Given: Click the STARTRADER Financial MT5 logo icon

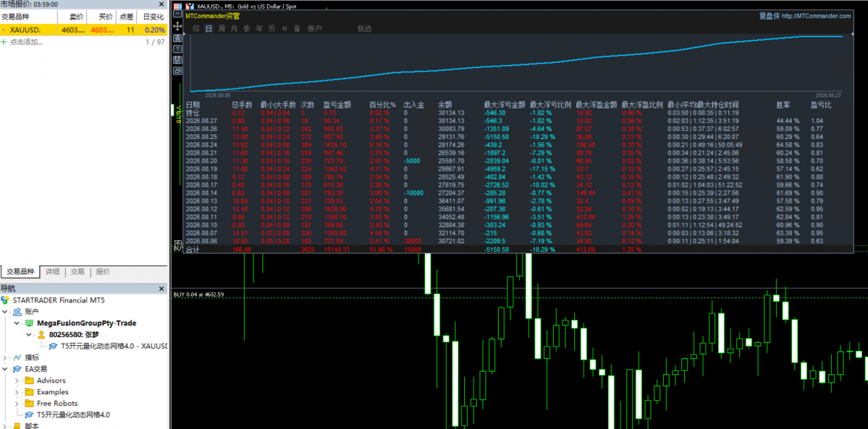Looking at the screenshot, I should pos(6,300).
